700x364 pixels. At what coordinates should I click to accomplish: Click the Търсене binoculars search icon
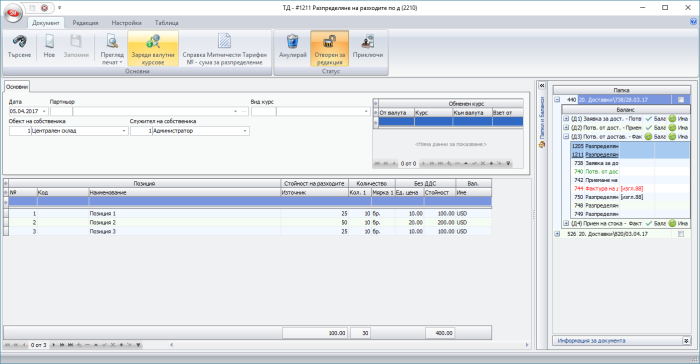[x=19, y=42]
